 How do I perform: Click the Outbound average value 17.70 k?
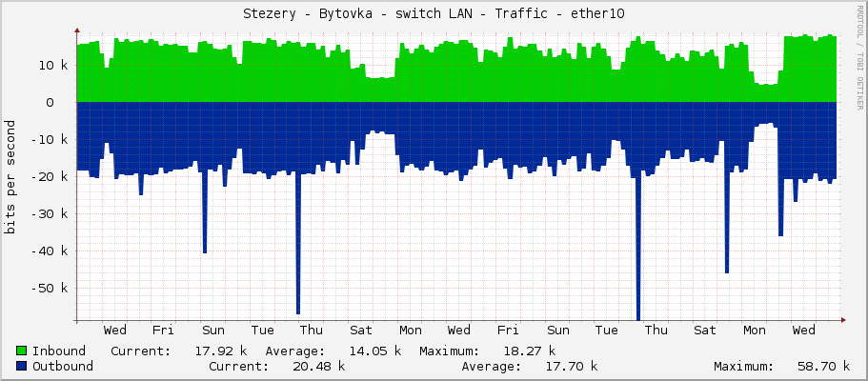572,366
